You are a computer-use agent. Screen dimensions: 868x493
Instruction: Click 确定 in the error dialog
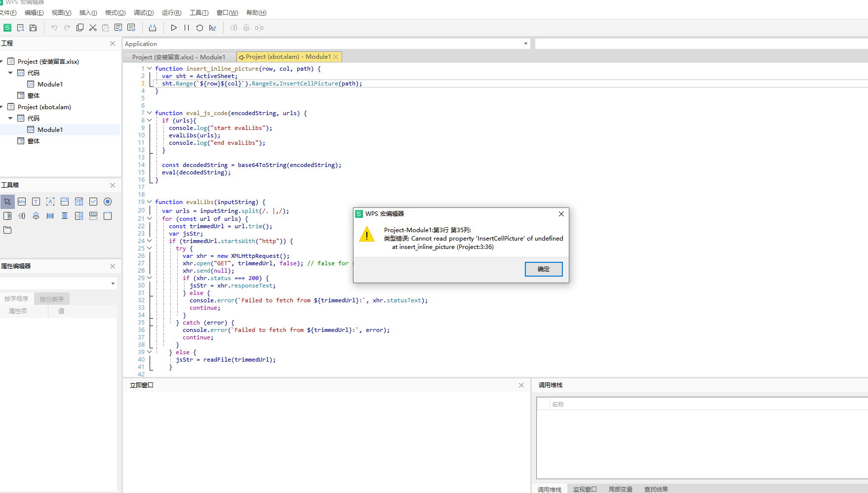543,269
